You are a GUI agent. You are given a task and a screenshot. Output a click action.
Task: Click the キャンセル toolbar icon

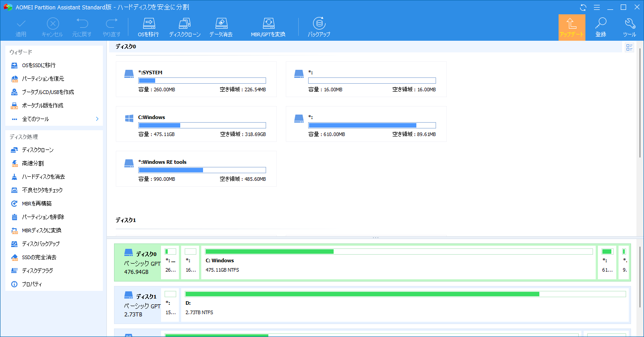pos(52,28)
